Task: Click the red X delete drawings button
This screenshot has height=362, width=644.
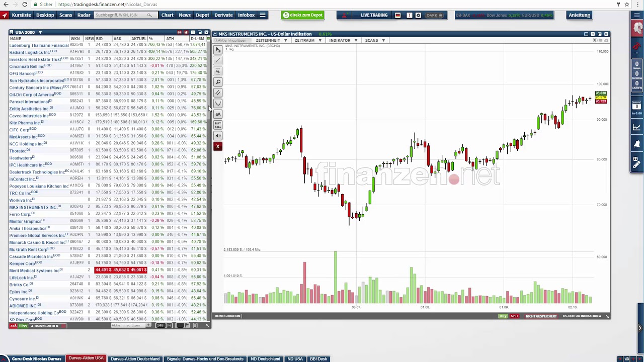Action: 218,146
